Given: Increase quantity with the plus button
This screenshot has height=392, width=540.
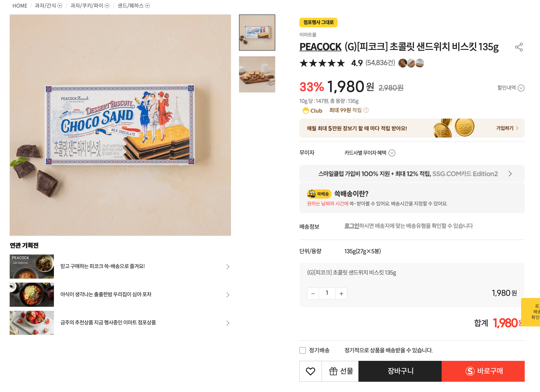Looking at the screenshot, I should pos(341,293).
